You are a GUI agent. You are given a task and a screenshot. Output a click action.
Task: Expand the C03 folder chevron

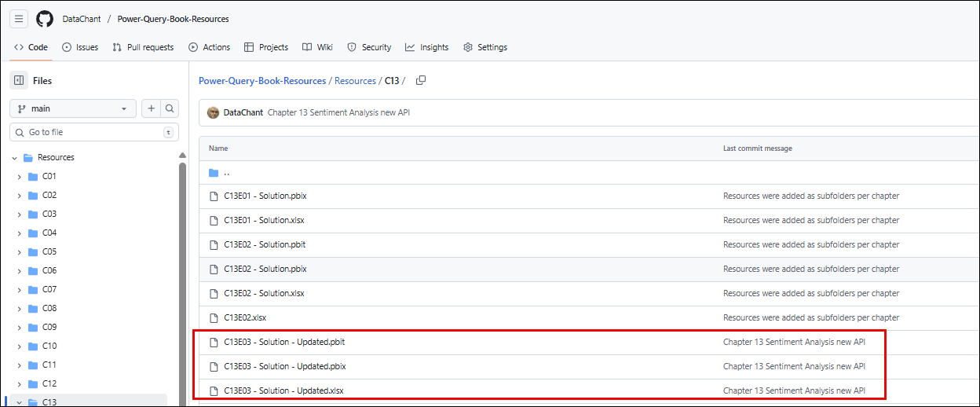[20, 214]
